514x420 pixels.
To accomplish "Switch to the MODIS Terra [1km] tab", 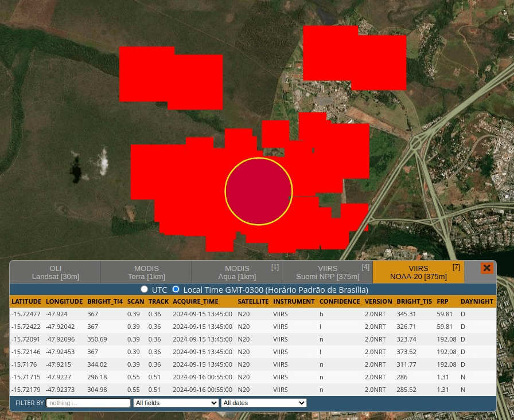I will tap(146, 272).
